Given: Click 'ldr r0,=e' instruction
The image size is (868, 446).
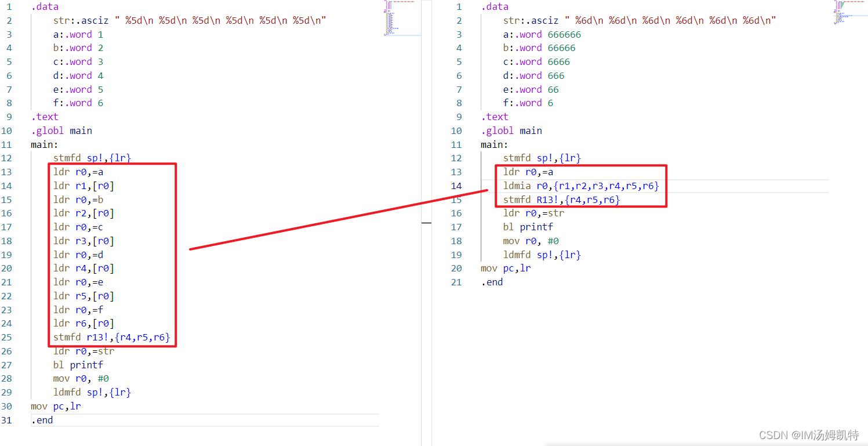Looking at the screenshot, I should coord(78,282).
